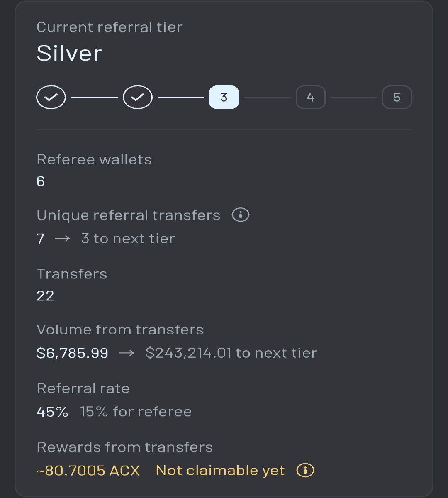Click the arrow icon after $6,785.99

[x=127, y=353]
